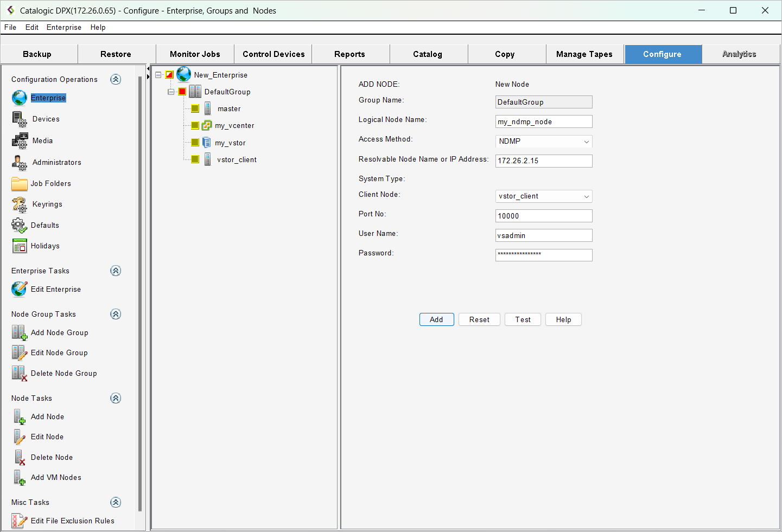
Task: Toggle the checkbox next to New_Enterprise
Action: tap(169, 75)
